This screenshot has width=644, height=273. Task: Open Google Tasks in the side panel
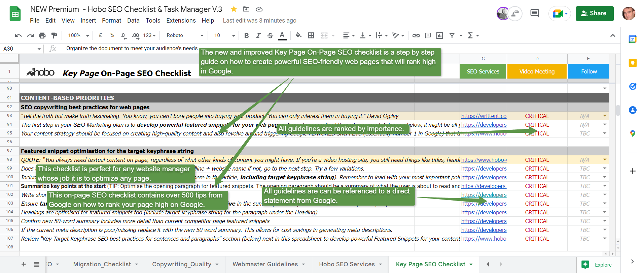pos(633,86)
